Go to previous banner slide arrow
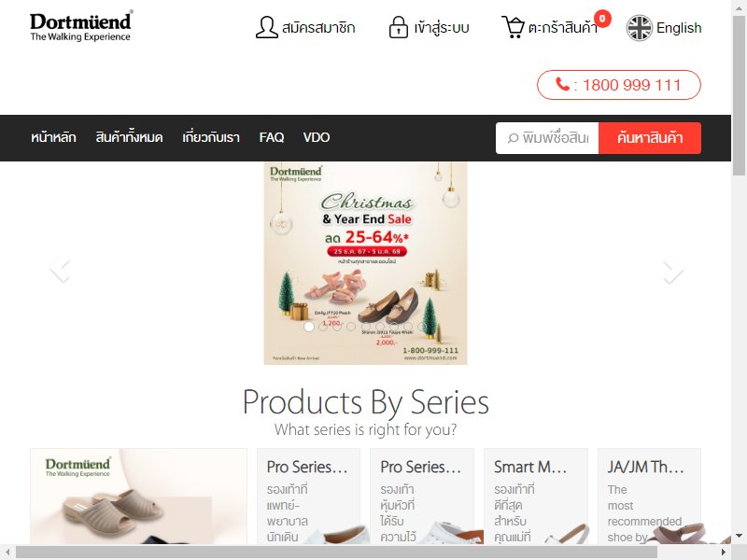Viewport: 747px width, 560px height. coord(61,270)
